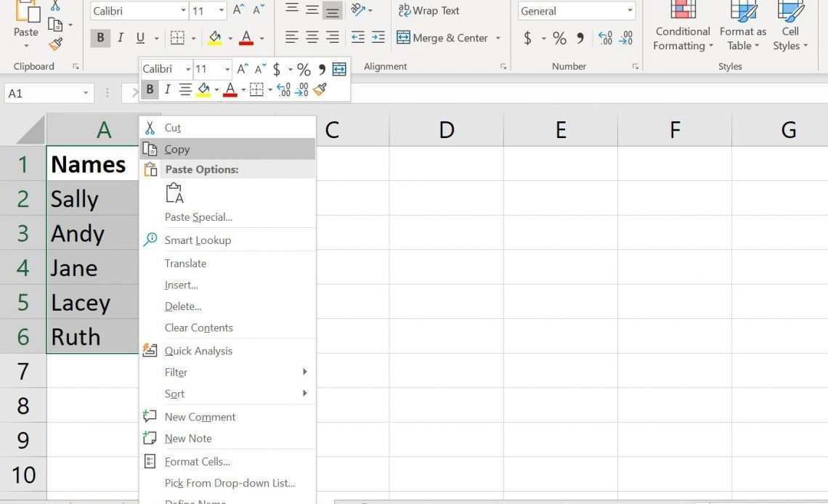Click the Increase Indent icon in the ribbon
The image size is (828, 504).
(x=378, y=38)
